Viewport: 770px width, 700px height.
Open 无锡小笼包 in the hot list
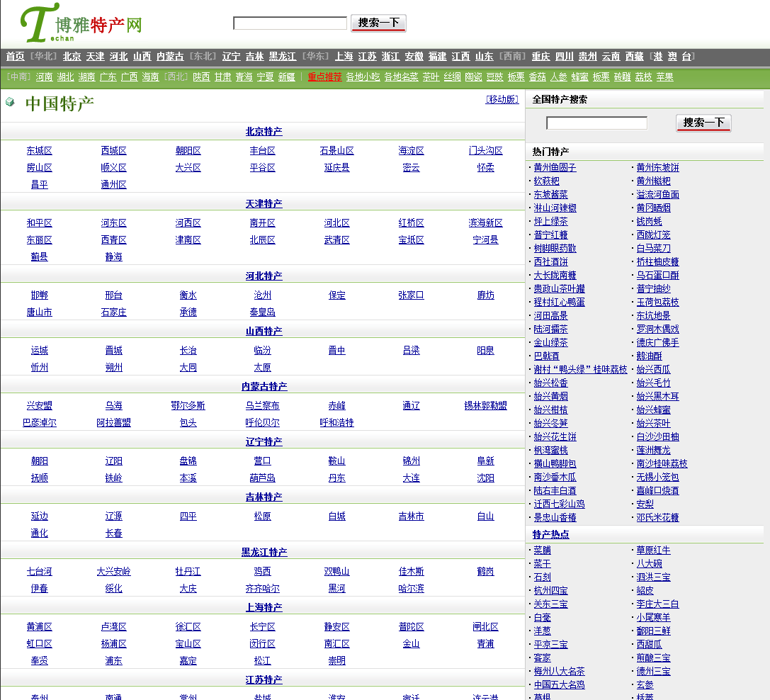[657, 477]
